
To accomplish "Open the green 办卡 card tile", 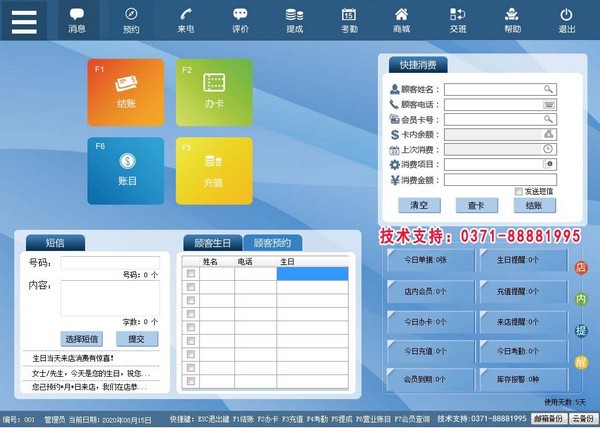I will tap(214, 91).
